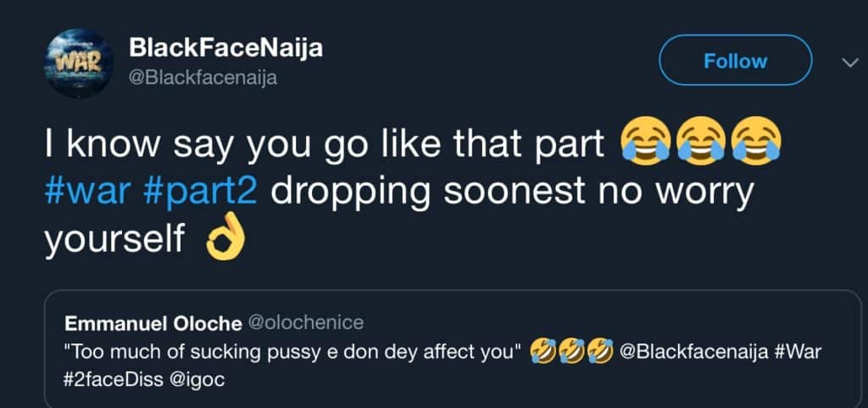Open the BlackFaceNaija display name profile
The width and height of the screenshot is (868, 408).
pos(226,49)
